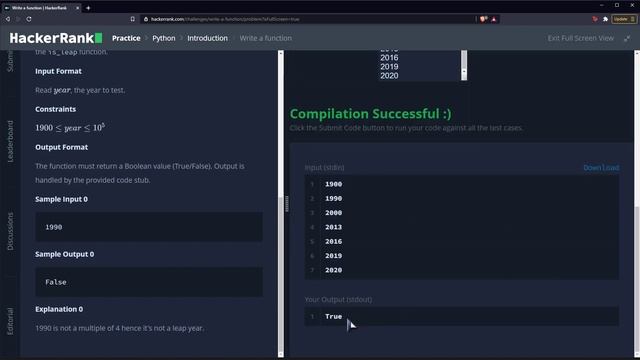Close the Write a function tab
The width and height of the screenshot is (640, 360).
78,8
